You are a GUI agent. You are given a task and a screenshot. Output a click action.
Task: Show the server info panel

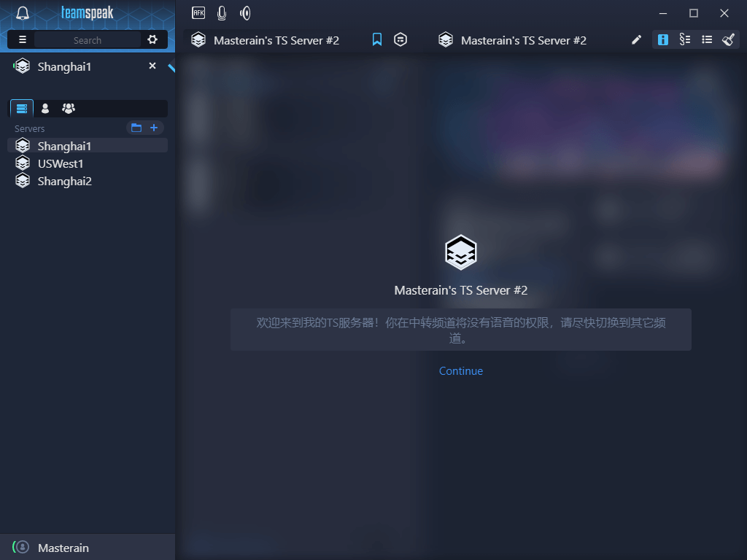(662, 40)
